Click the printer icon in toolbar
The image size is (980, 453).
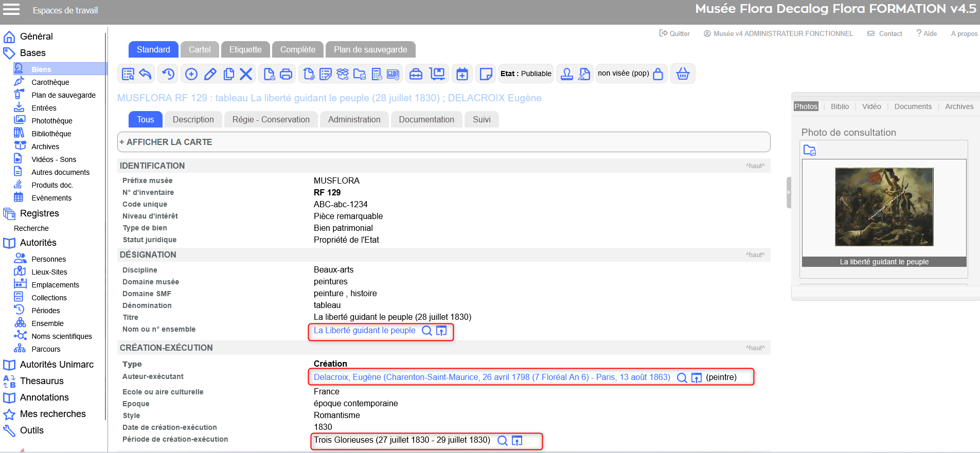tap(286, 74)
